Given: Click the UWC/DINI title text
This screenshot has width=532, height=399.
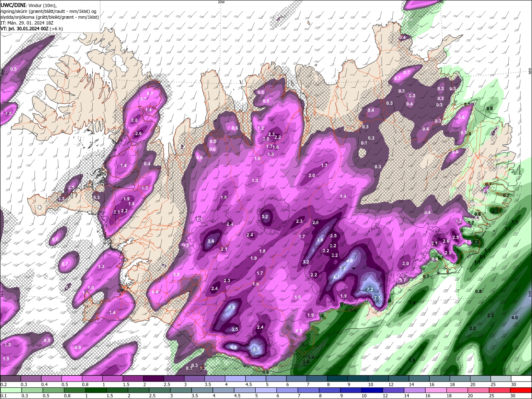Looking at the screenshot, I should 13,5.
